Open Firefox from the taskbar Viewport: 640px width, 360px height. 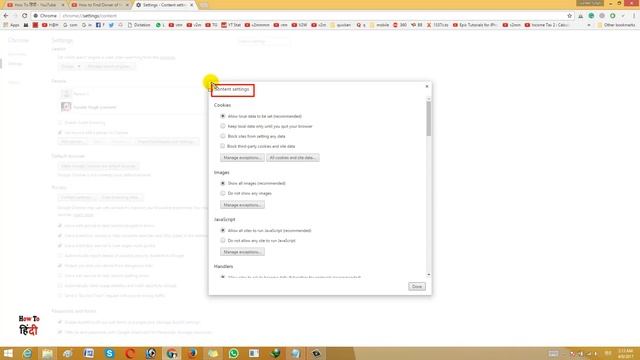[x=193, y=353]
